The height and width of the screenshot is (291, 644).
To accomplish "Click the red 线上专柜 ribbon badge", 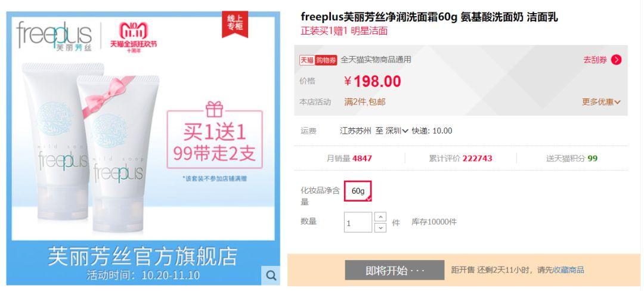I will (235, 24).
